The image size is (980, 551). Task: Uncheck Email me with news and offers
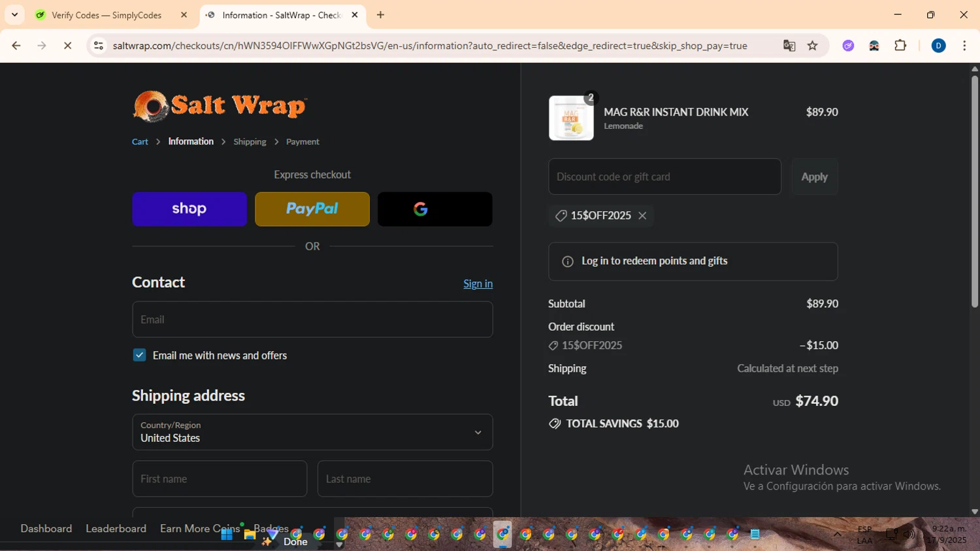[139, 355]
